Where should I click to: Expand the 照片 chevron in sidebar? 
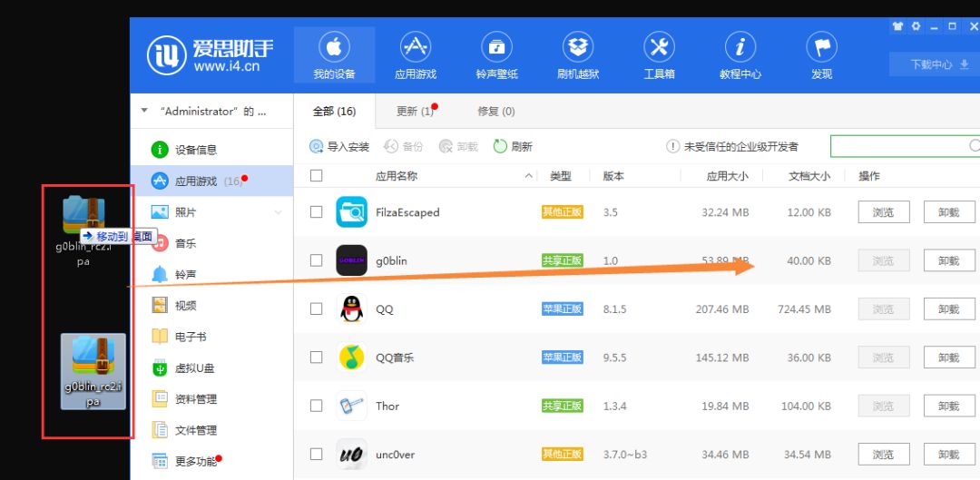[279, 212]
